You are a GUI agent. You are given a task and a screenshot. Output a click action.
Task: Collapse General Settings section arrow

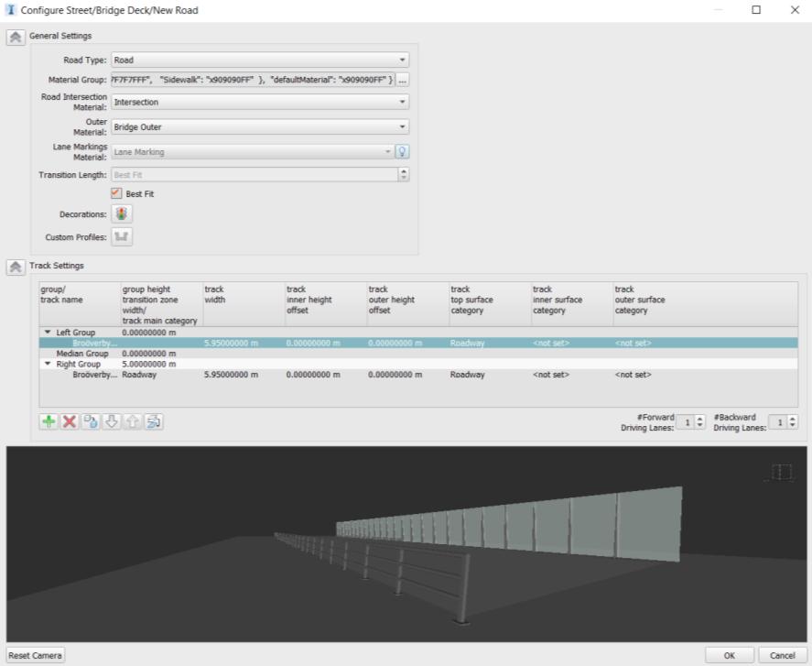point(16,37)
